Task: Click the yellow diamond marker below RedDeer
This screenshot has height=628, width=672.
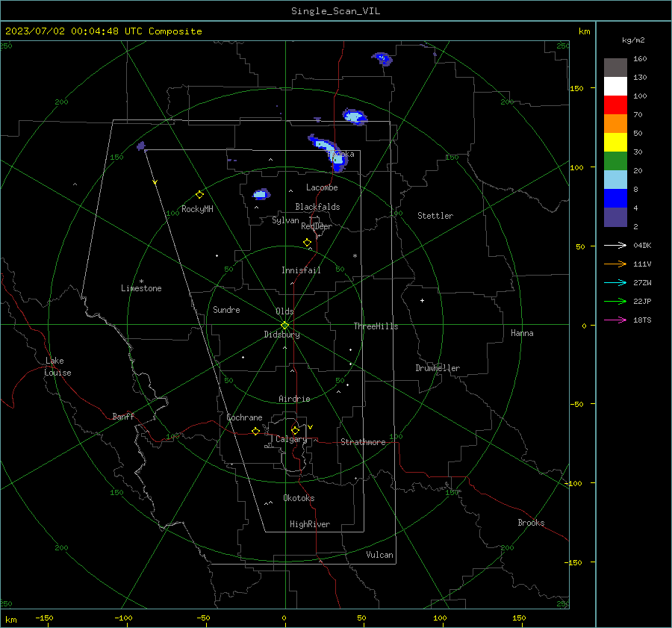Action: (308, 243)
